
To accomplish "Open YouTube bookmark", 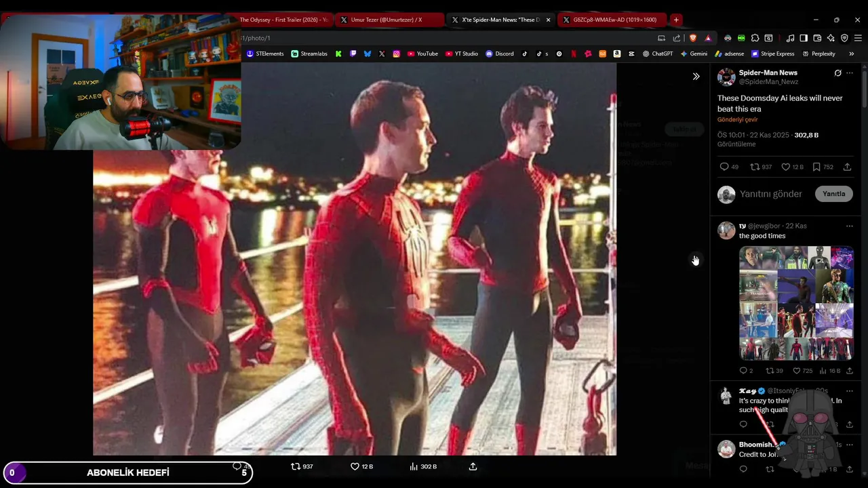I will point(422,54).
